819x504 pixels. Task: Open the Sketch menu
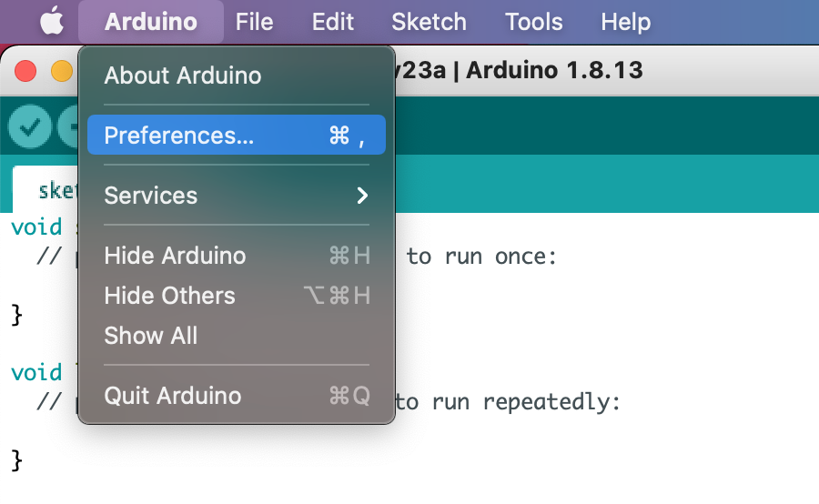click(429, 22)
